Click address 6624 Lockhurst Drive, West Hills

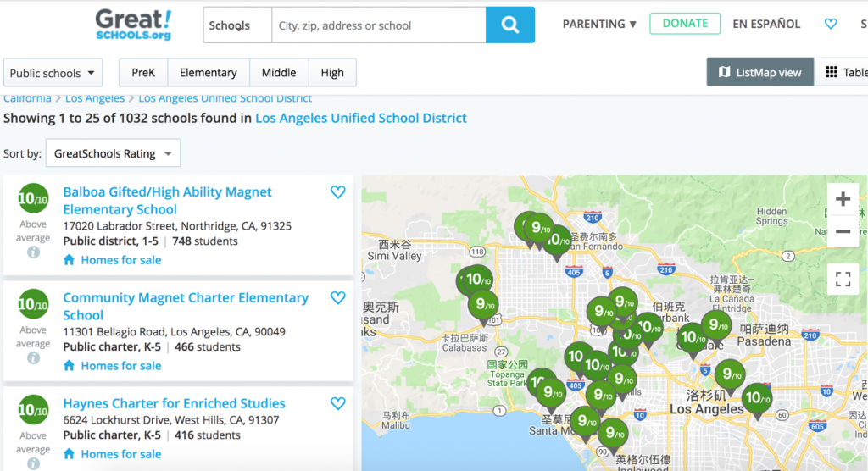[x=171, y=419]
